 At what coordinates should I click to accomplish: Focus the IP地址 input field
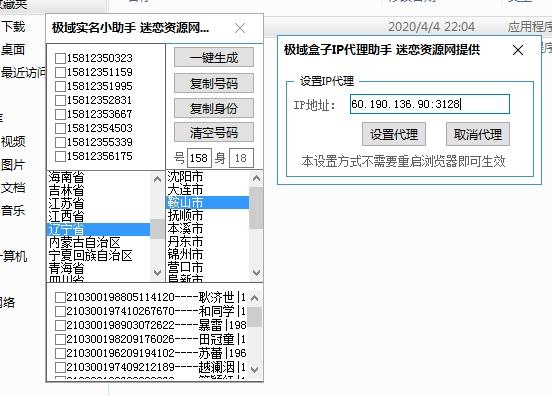(429, 104)
